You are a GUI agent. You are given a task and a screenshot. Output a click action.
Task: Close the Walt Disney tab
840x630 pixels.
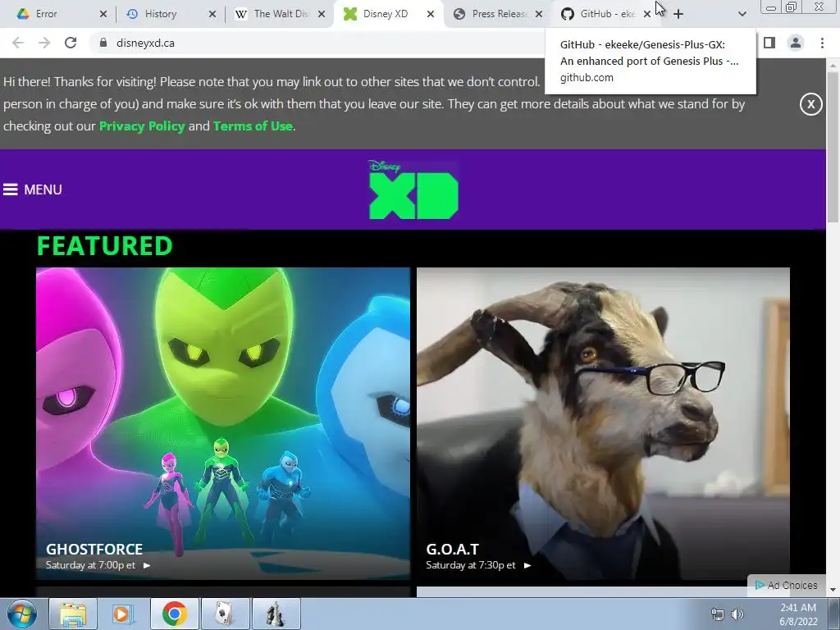(322, 15)
